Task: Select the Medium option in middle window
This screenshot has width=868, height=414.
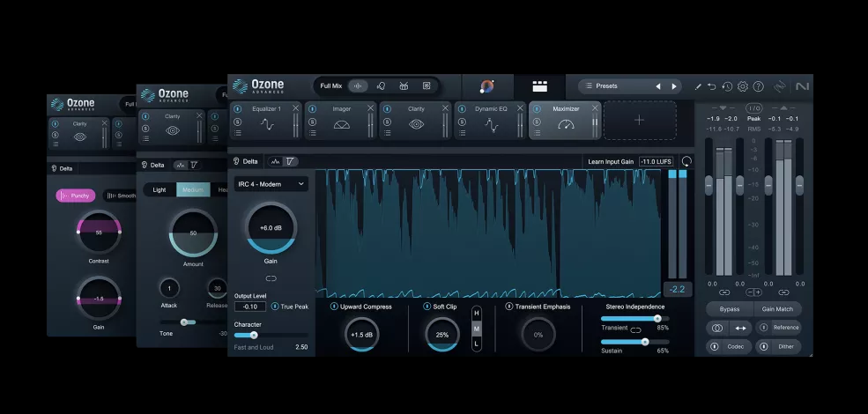Action: pos(193,190)
